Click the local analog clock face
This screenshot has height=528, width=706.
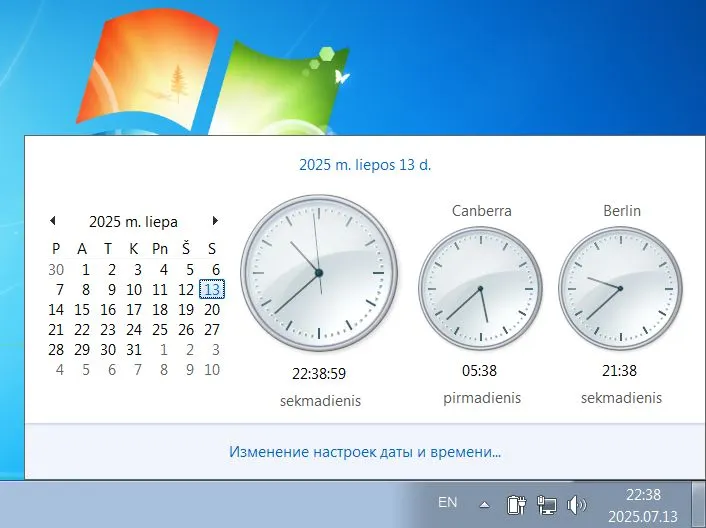(x=319, y=273)
